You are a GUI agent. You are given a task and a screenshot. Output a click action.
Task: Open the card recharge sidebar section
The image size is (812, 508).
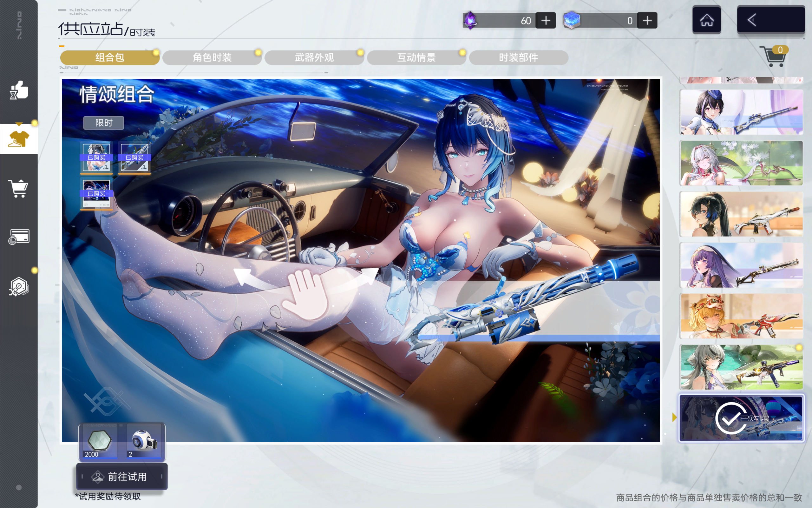[19, 237]
